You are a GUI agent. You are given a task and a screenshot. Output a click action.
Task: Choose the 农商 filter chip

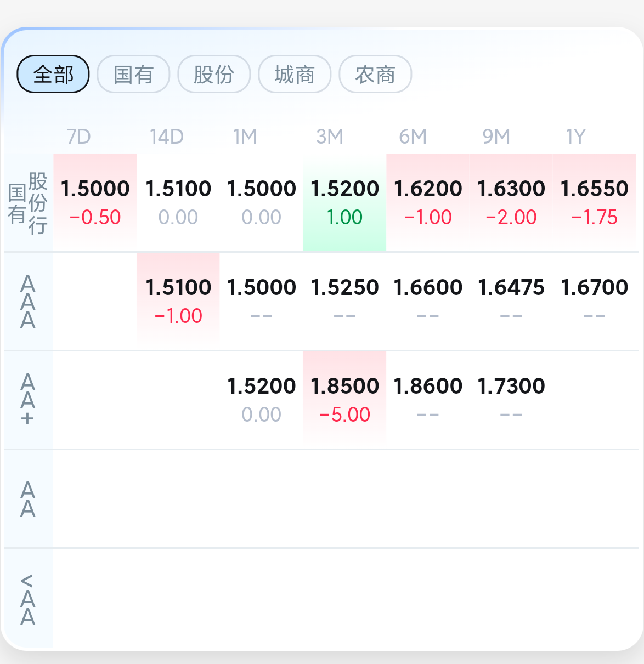pyautogui.click(x=375, y=74)
